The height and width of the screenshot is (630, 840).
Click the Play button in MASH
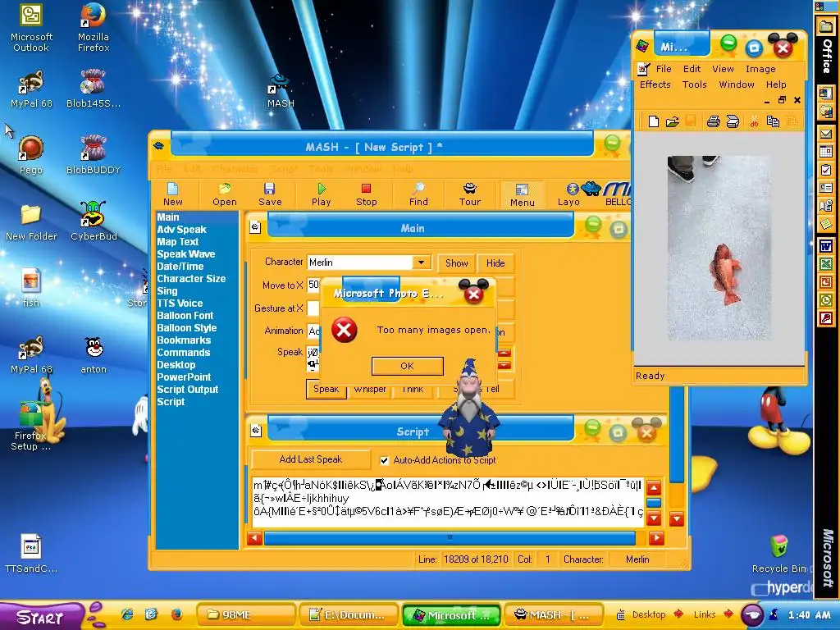point(321,194)
